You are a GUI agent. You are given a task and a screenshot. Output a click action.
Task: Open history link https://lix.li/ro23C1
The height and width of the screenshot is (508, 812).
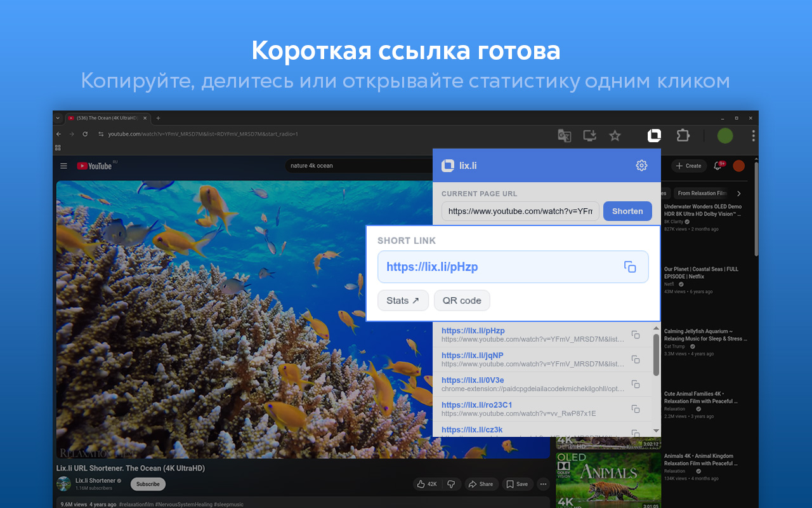[477, 405]
